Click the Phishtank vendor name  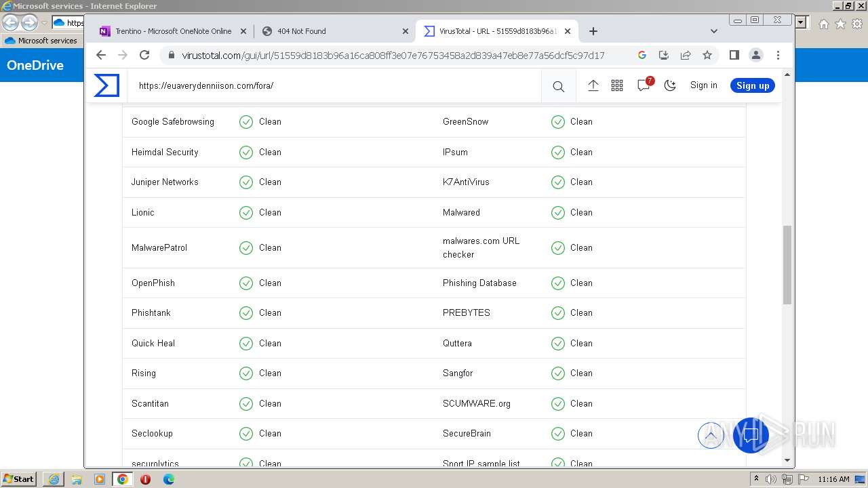pos(151,313)
